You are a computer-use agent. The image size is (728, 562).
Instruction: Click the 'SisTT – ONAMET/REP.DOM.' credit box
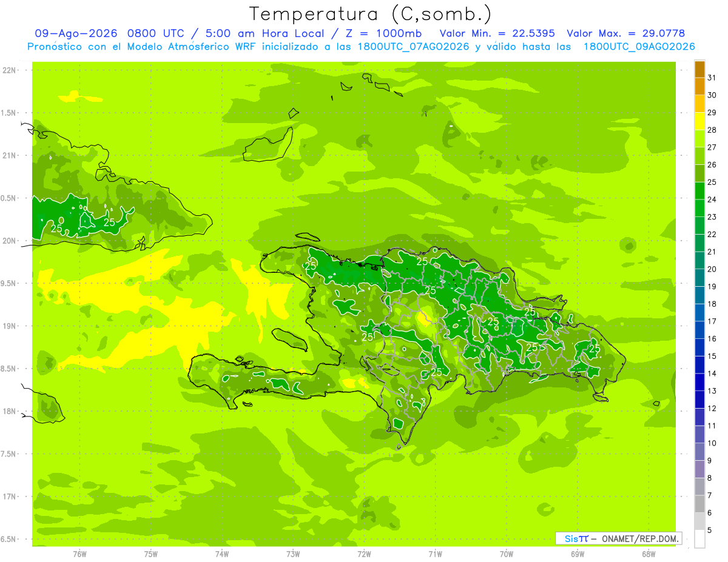(x=618, y=538)
